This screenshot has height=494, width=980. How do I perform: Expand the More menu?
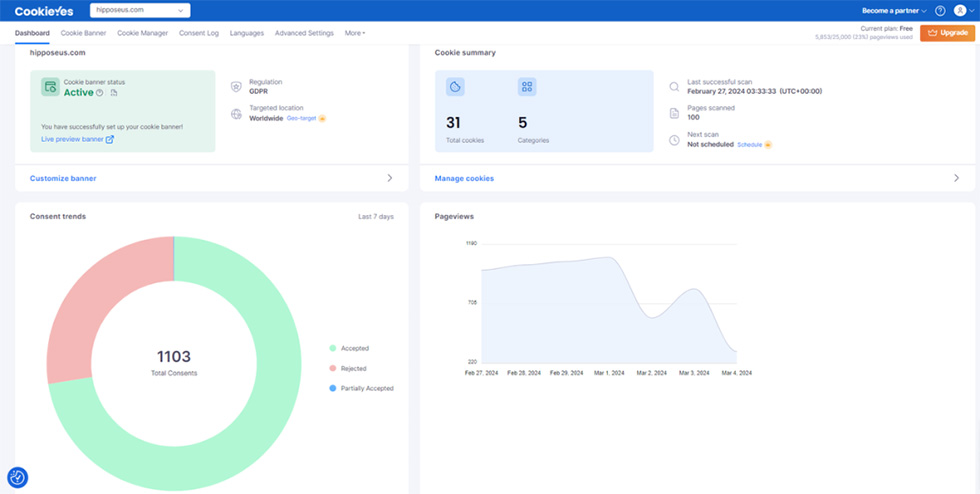click(x=355, y=33)
